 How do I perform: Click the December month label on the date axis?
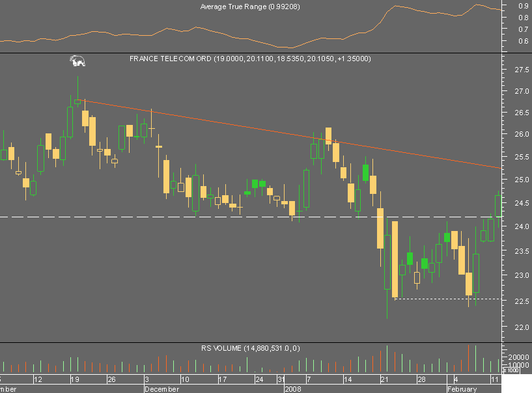tap(162, 389)
